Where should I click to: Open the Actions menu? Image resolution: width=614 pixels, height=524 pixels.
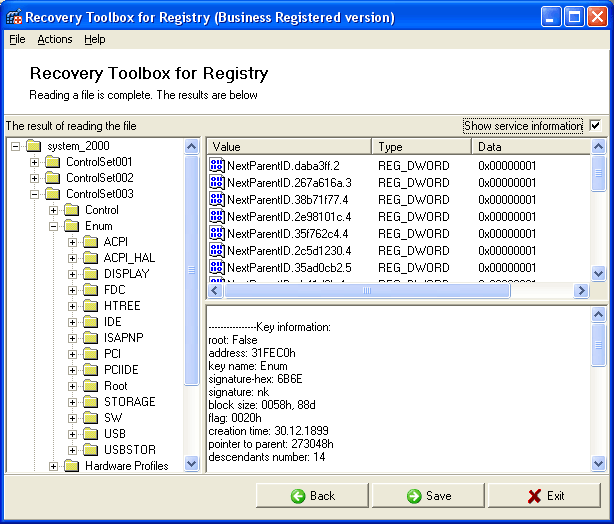[55, 39]
